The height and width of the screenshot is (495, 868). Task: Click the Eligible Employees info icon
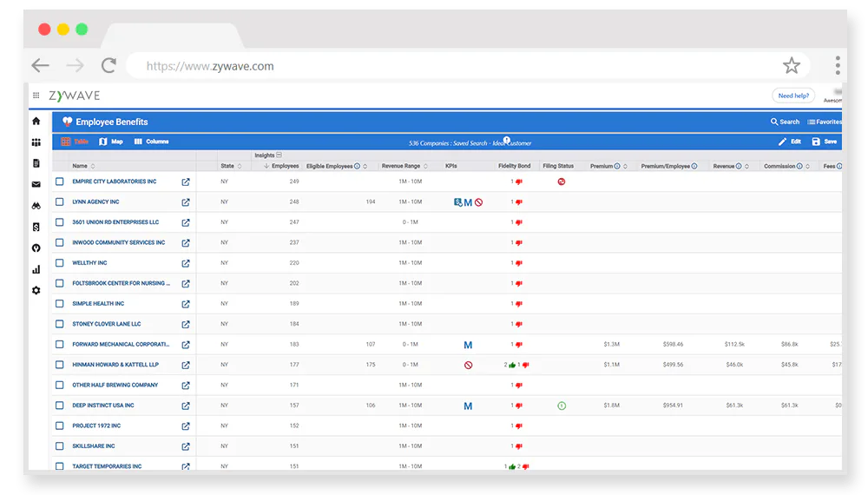(x=357, y=166)
